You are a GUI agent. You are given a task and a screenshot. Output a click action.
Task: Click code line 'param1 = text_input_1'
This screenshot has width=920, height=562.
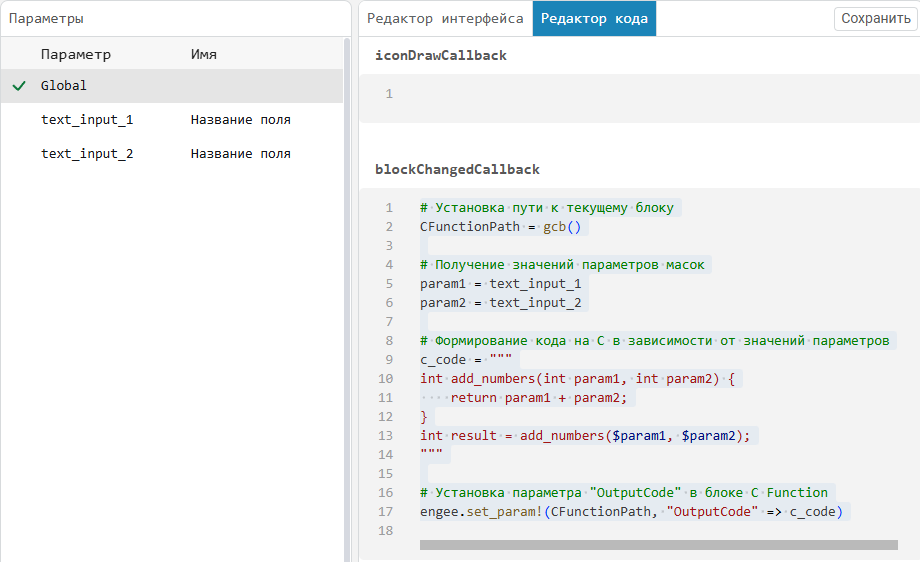click(500, 284)
